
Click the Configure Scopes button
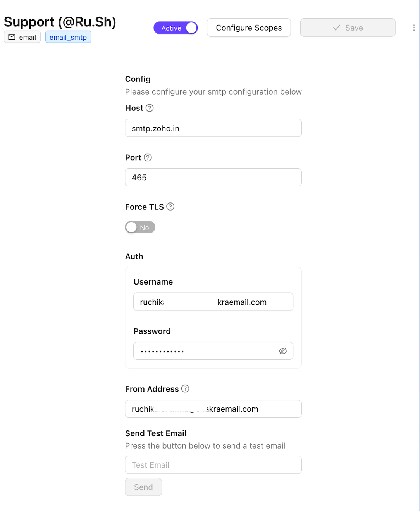point(249,28)
